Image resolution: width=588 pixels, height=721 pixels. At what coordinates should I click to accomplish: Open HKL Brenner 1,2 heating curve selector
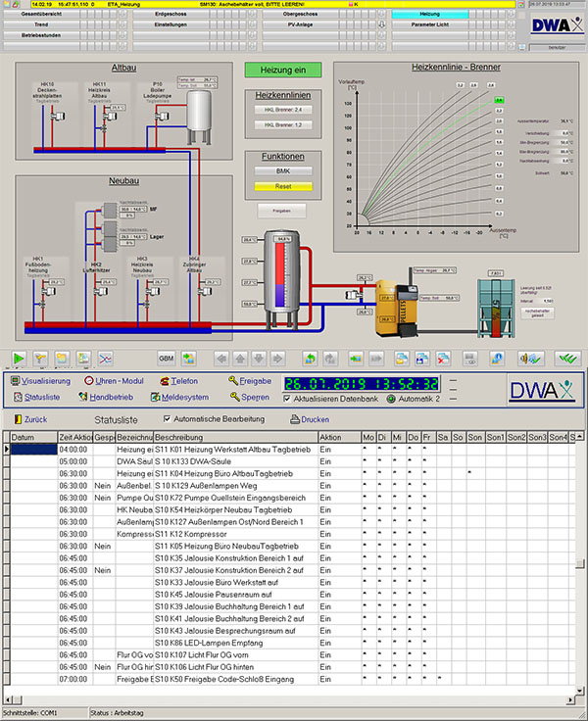click(282, 125)
